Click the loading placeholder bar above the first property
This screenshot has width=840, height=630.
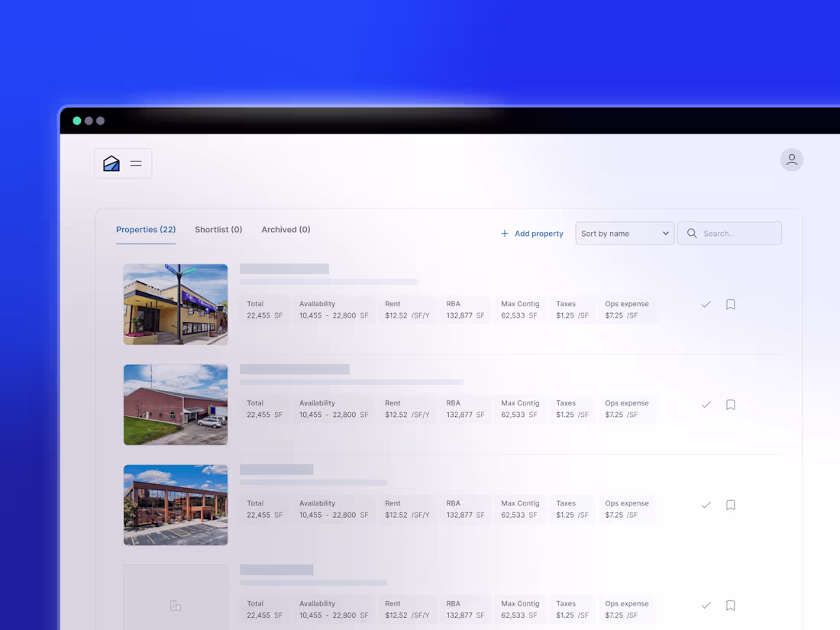coord(284,269)
